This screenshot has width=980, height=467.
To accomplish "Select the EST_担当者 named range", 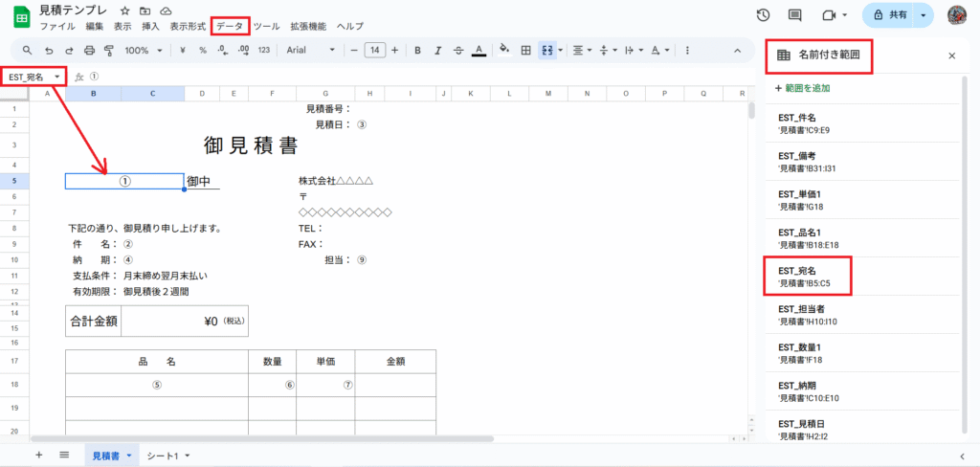I will coord(802,315).
